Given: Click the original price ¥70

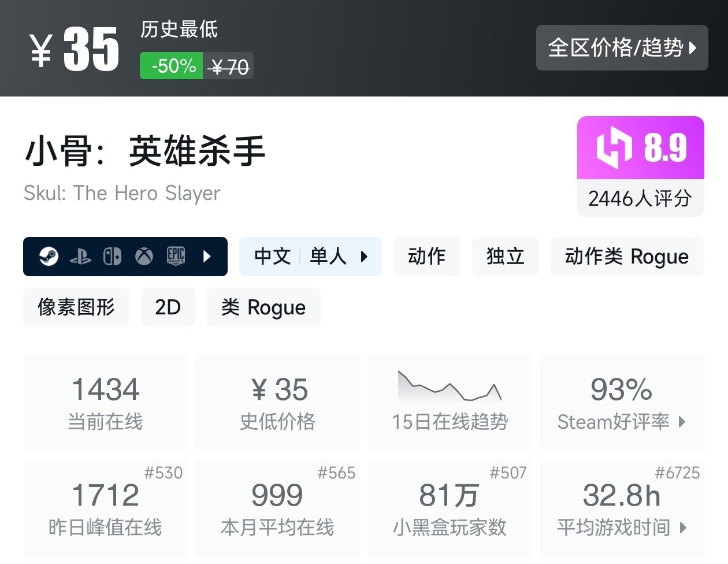Looking at the screenshot, I should (x=229, y=67).
